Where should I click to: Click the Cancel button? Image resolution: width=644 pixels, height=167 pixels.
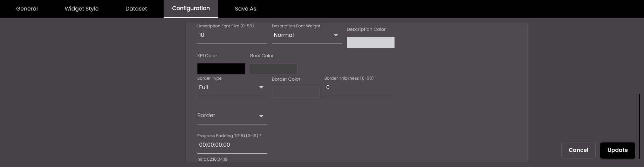tap(578, 150)
